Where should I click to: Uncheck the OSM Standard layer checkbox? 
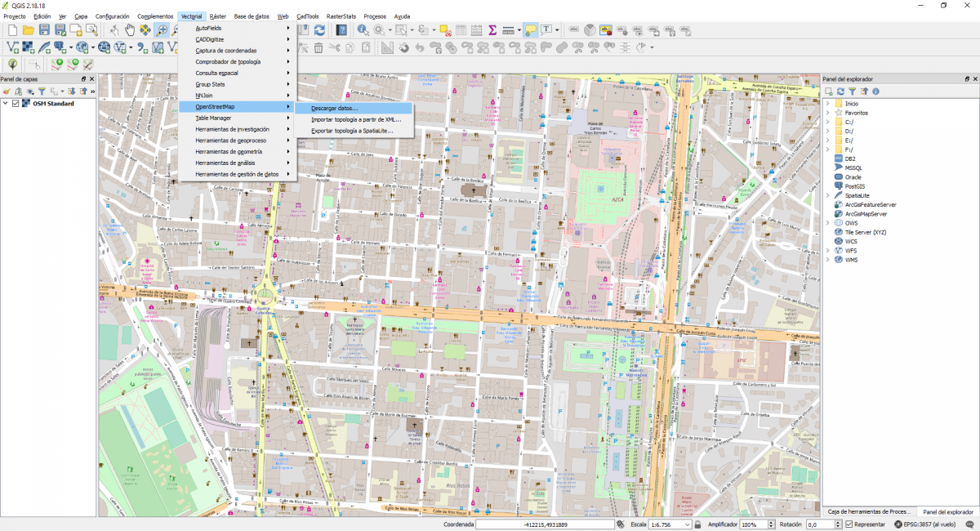[16, 103]
